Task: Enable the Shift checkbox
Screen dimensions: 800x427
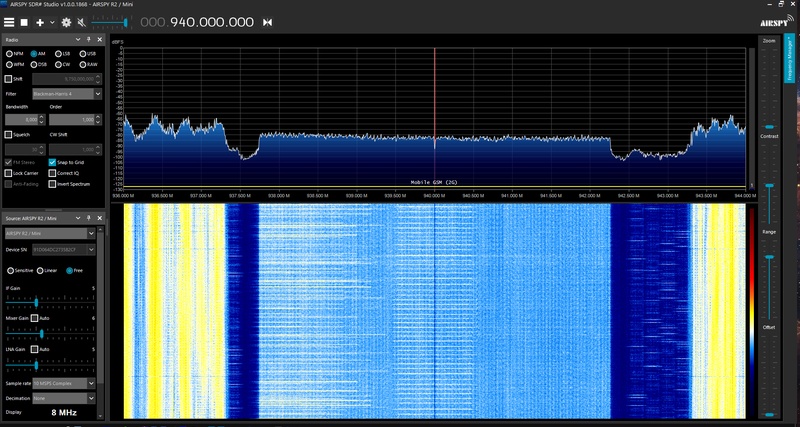Action: point(8,79)
